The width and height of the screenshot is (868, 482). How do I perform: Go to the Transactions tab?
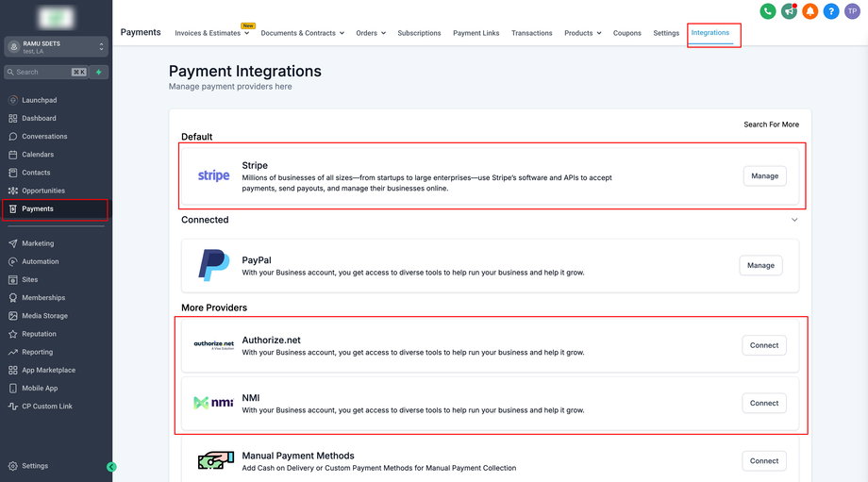[x=531, y=33]
